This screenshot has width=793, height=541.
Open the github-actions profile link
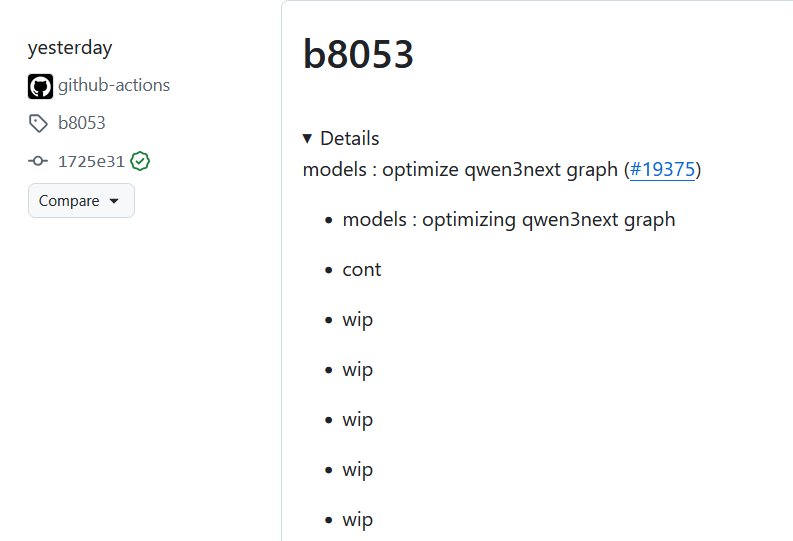(x=114, y=86)
